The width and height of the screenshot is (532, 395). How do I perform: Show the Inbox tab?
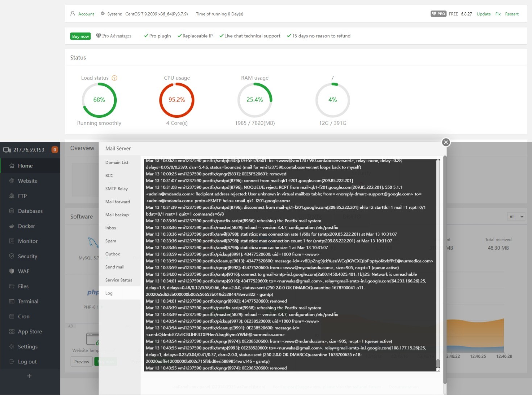(111, 228)
